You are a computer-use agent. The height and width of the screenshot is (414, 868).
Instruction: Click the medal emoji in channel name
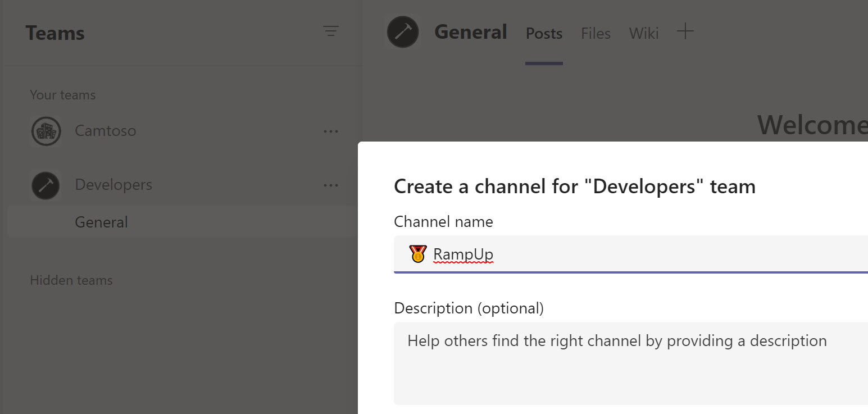coord(417,254)
